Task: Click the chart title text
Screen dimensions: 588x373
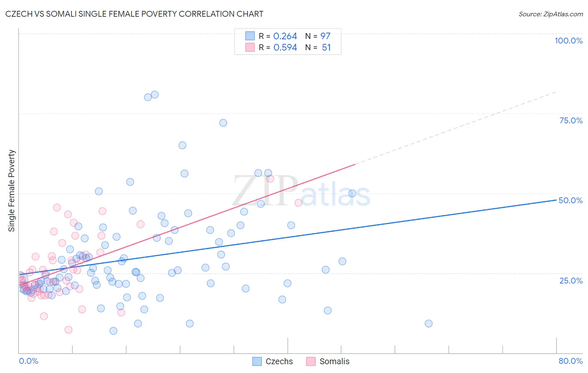Action: coord(134,14)
